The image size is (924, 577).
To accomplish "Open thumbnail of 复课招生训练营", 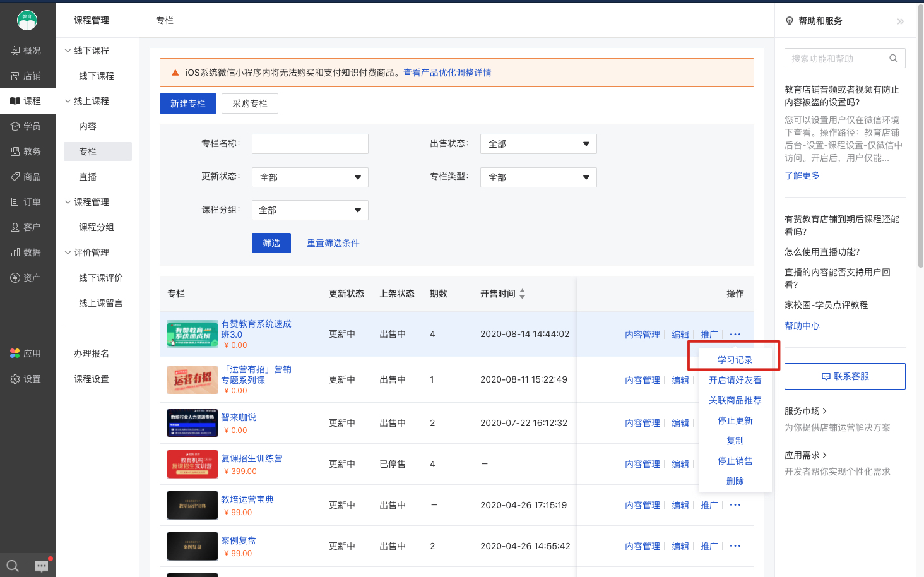I will (x=192, y=464).
